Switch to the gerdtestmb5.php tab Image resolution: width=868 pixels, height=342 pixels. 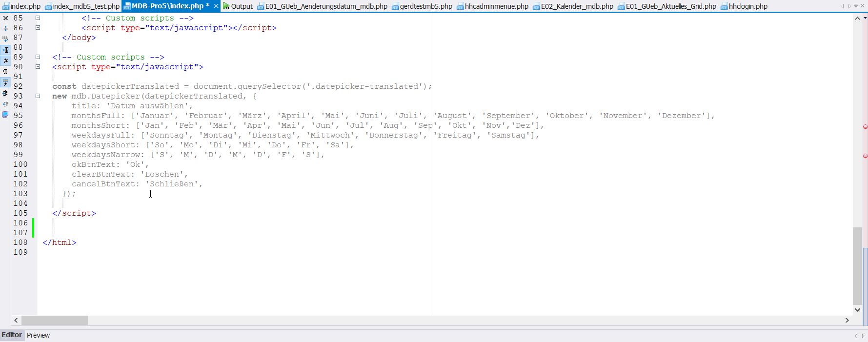pos(422,6)
